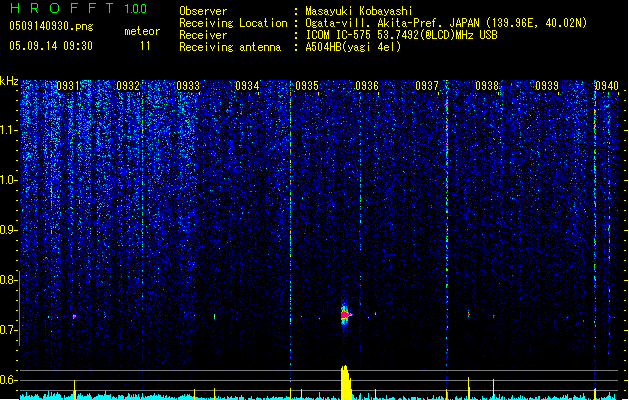Click the 'Receiving antenna' field label
The image size is (629, 400).
(230, 47)
